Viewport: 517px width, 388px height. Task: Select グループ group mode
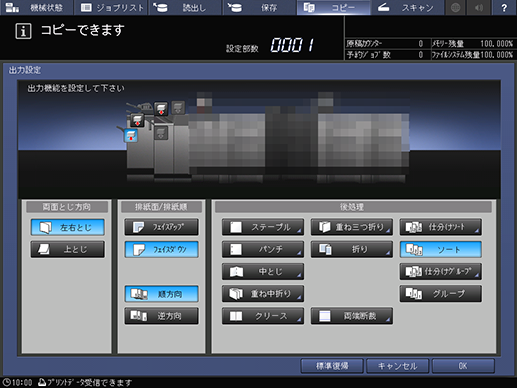pos(441,294)
